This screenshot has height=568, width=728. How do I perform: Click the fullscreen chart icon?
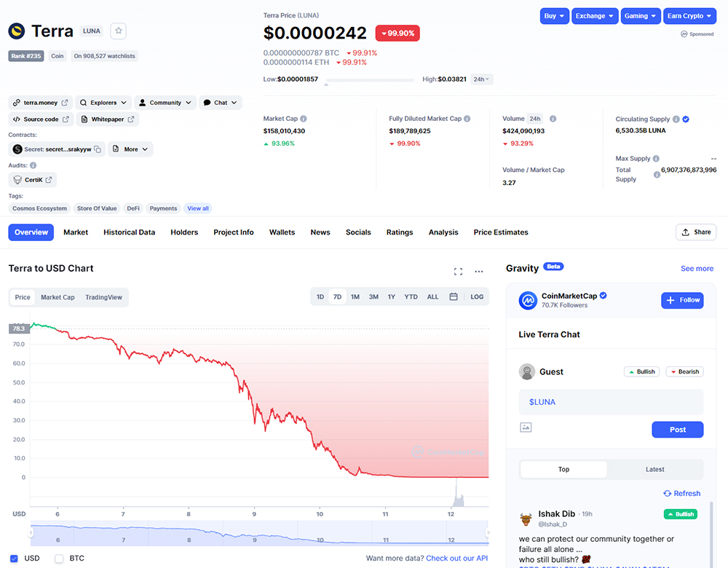tap(458, 272)
